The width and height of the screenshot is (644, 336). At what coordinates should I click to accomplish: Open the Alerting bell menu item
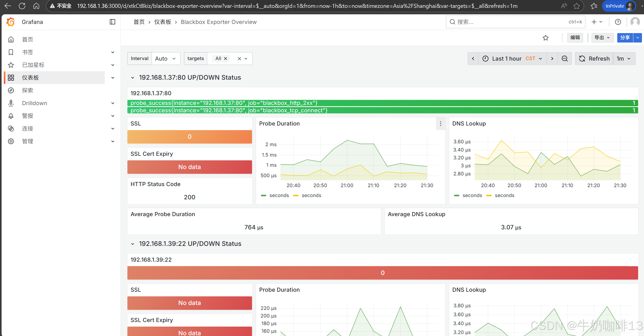coord(28,116)
